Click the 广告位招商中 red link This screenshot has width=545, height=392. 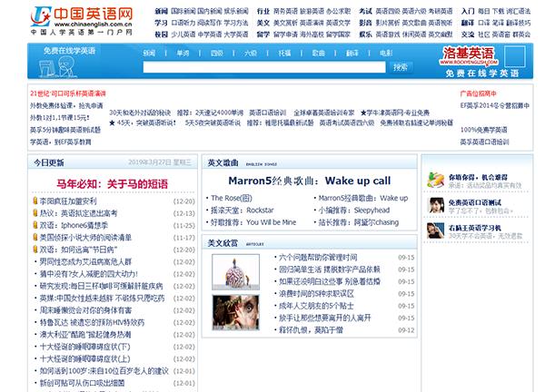click(479, 93)
